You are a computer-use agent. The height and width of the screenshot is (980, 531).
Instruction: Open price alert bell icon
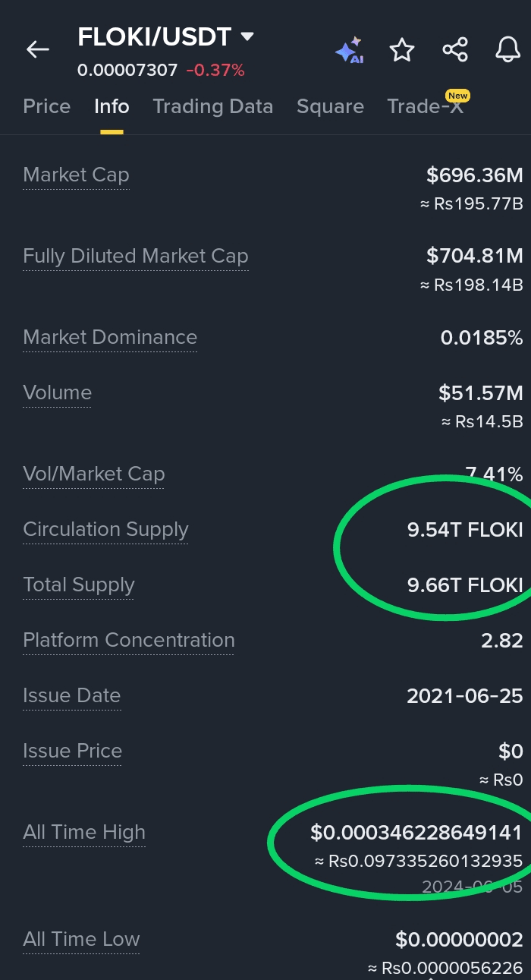507,50
